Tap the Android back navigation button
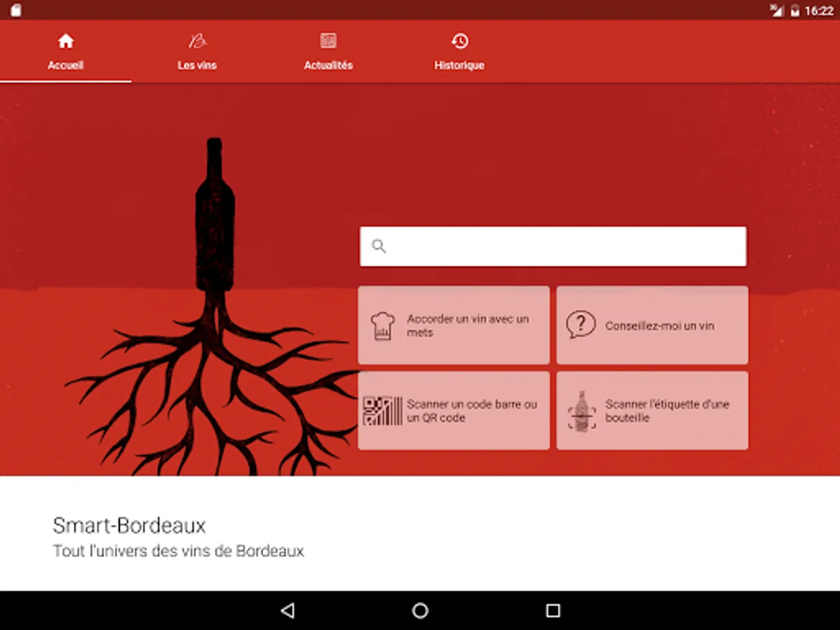 pos(287,610)
